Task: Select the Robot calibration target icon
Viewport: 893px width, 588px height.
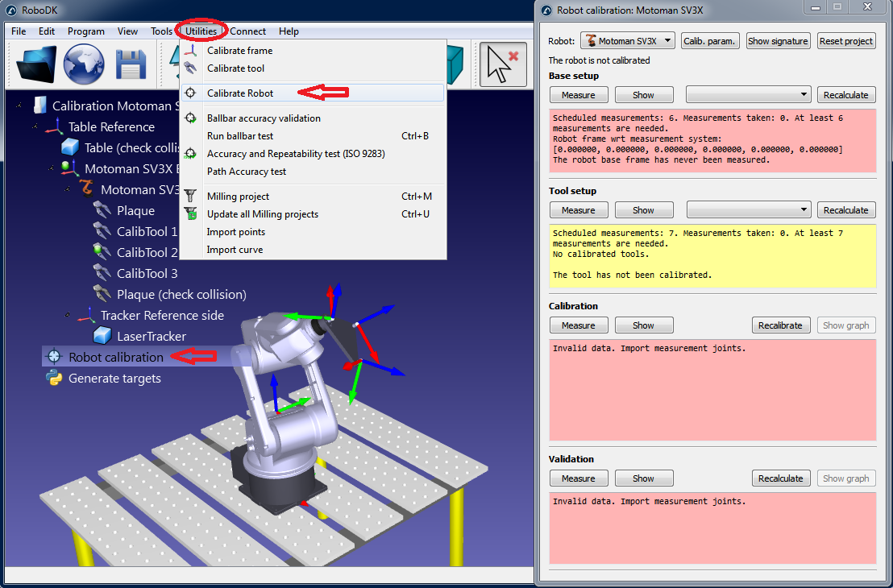Action: [x=52, y=357]
